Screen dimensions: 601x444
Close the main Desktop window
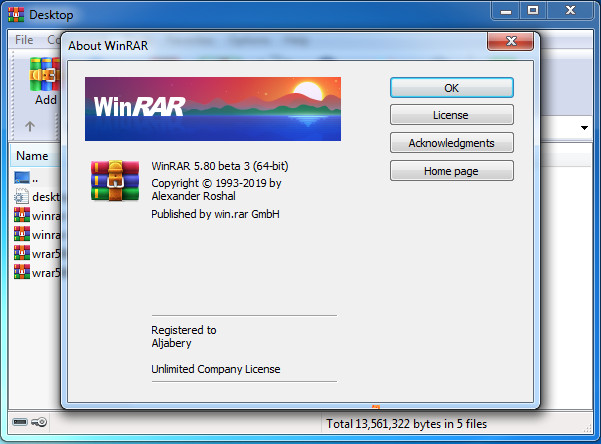pyautogui.click(x=570, y=11)
